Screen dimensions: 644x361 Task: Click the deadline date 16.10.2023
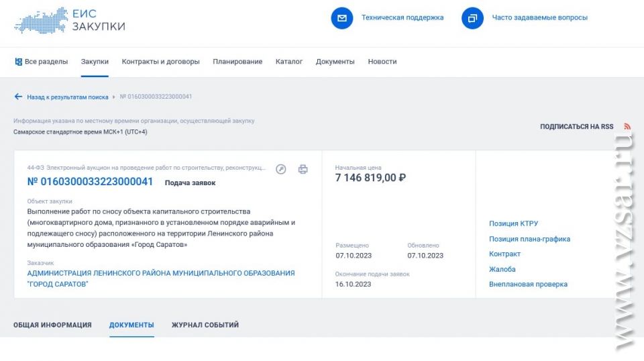[354, 285]
